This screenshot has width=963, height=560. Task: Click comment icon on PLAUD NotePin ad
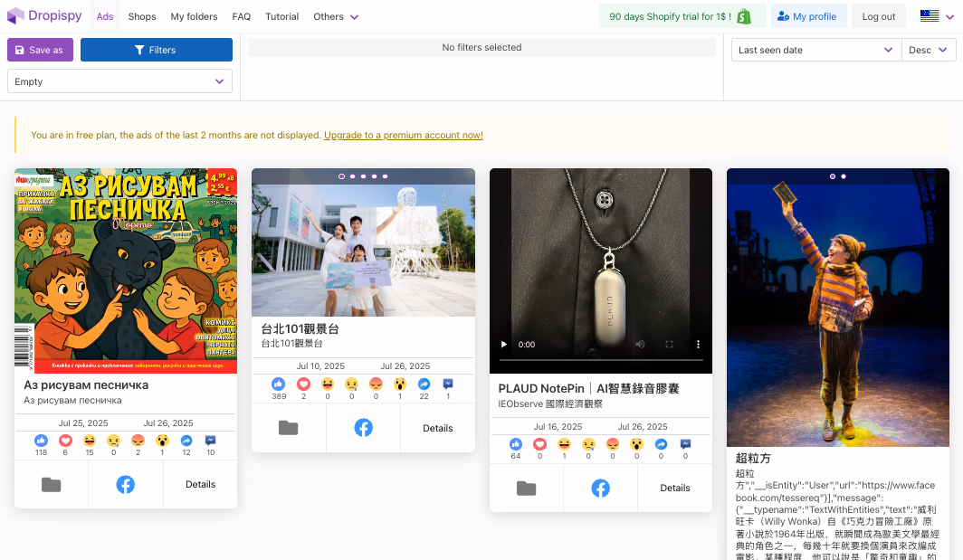(685, 444)
